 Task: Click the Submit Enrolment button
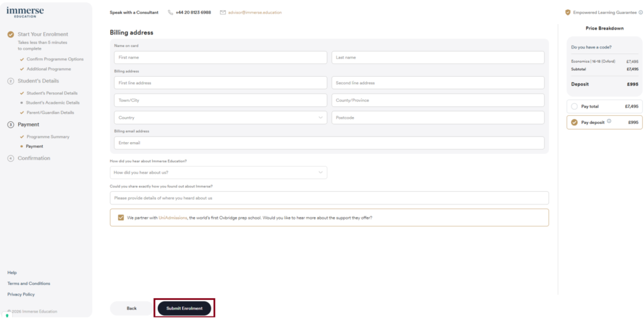coord(184,308)
